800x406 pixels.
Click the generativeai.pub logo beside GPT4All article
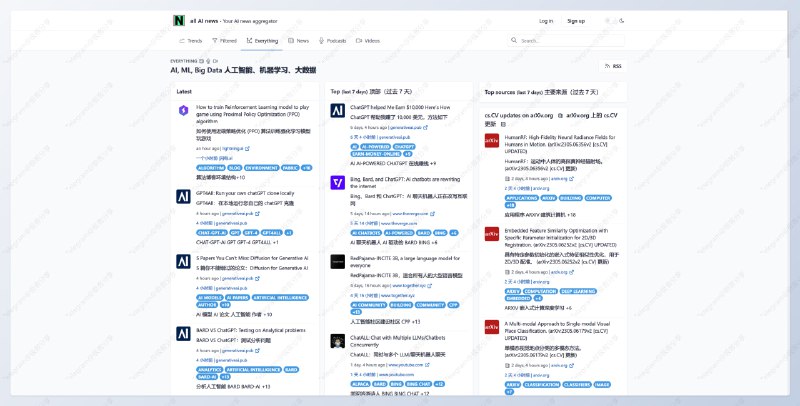183,195
